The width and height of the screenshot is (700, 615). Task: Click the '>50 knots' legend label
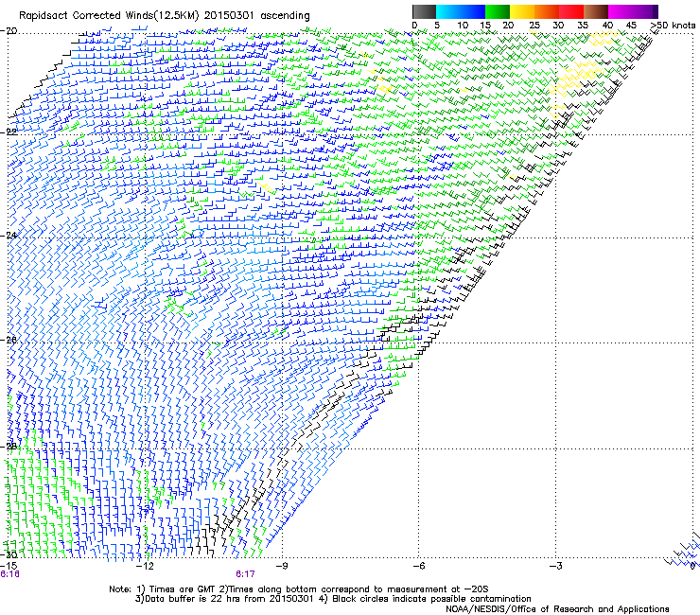click(673, 25)
